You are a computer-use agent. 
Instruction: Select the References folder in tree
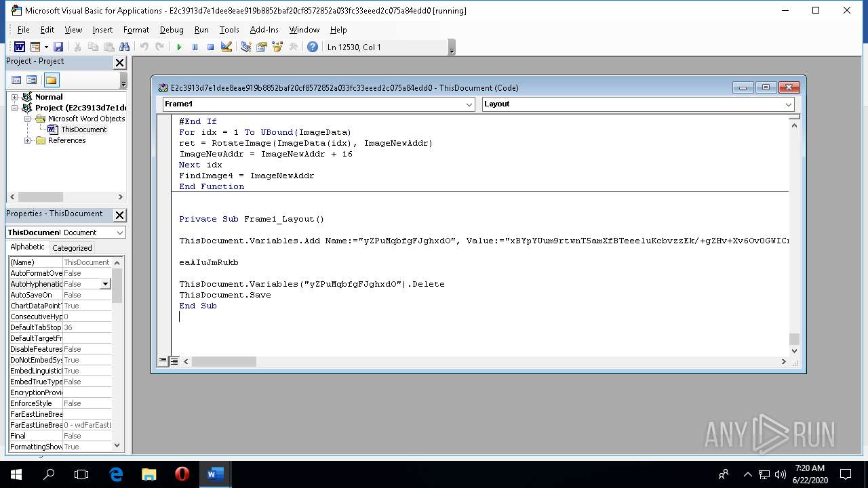click(x=66, y=140)
